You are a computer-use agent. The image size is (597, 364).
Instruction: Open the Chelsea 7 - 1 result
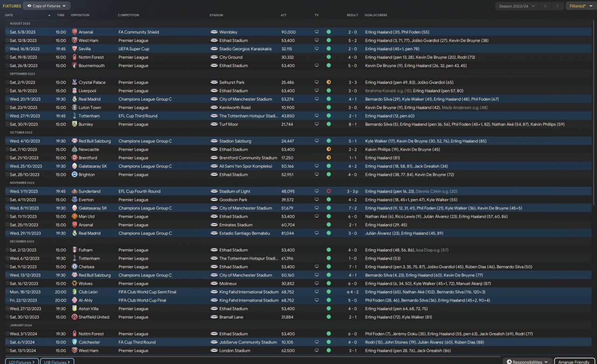pyautogui.click(x=352, y=267)
